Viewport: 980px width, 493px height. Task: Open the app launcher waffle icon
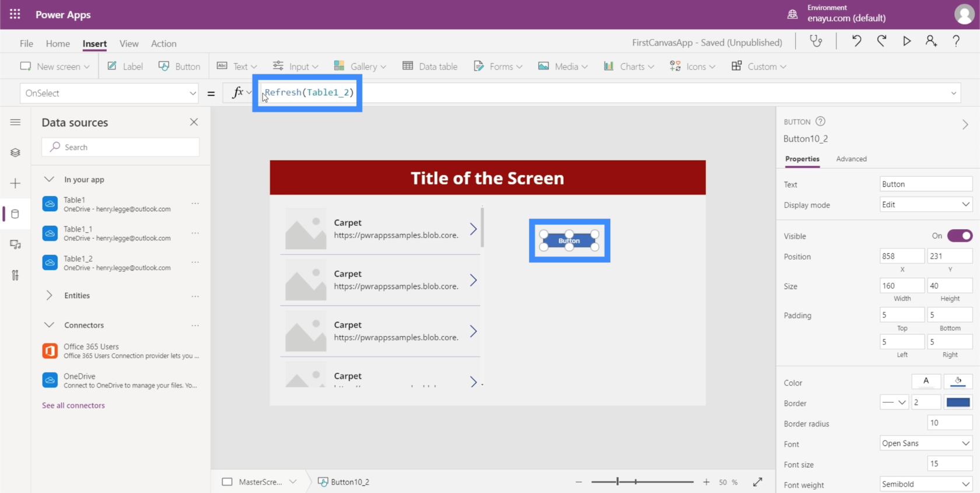click(x=15, y=14)
